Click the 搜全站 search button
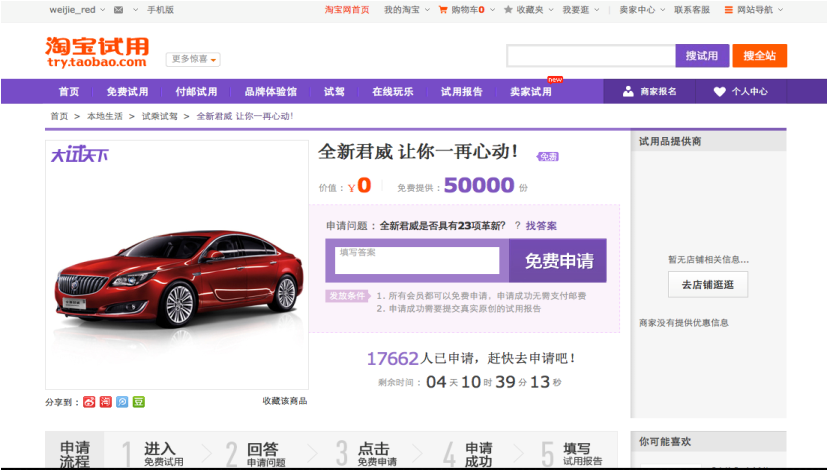The image size is (827, 470). [x=759, y=55]
